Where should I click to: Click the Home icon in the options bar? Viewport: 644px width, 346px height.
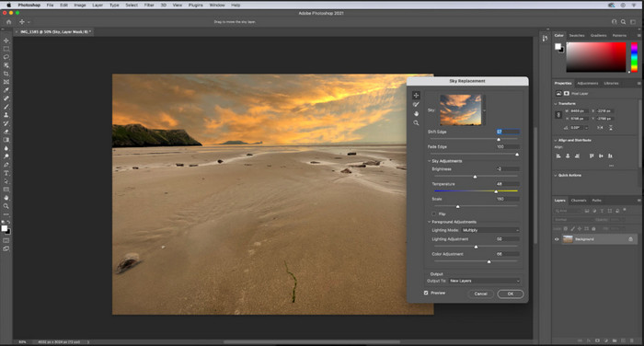tap(8, 22)
